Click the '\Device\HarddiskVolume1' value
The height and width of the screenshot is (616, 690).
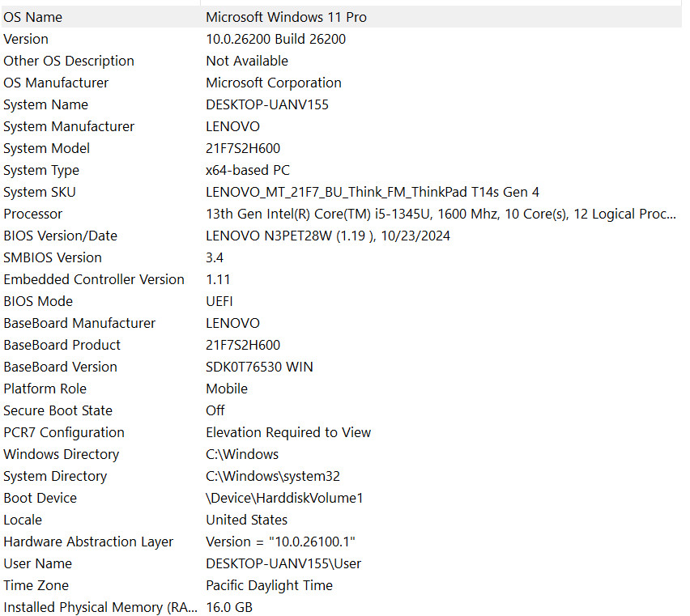coord(284,498)
